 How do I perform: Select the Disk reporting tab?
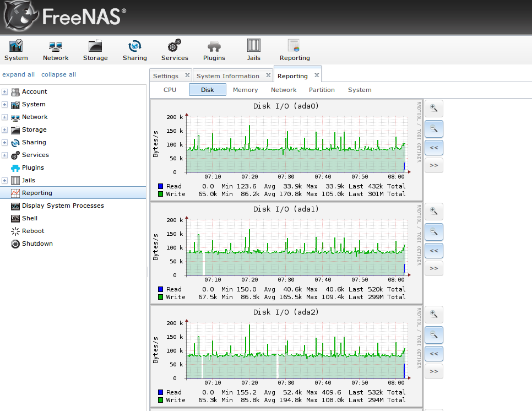207,90
